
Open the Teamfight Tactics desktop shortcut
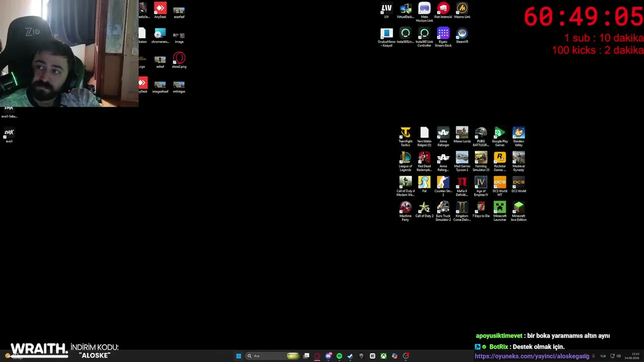(406, 136)
